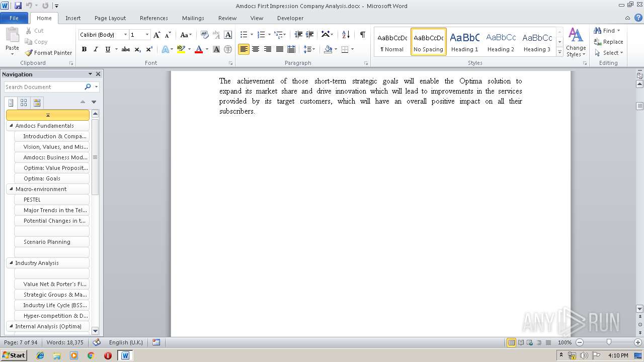Screen dimensions: 644x362
Task: Apply strikethrough formatting
Action: coord(126,49)
